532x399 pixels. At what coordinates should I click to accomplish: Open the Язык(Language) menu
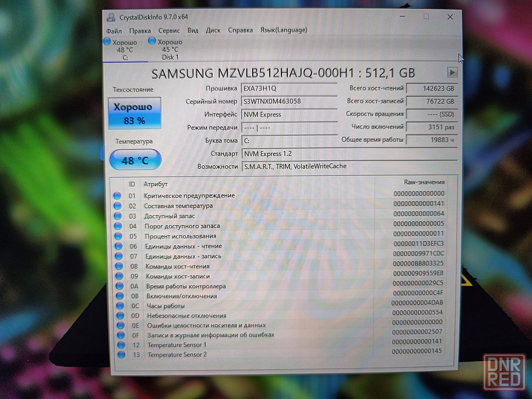pyautogui.click(x=284, y=30)
